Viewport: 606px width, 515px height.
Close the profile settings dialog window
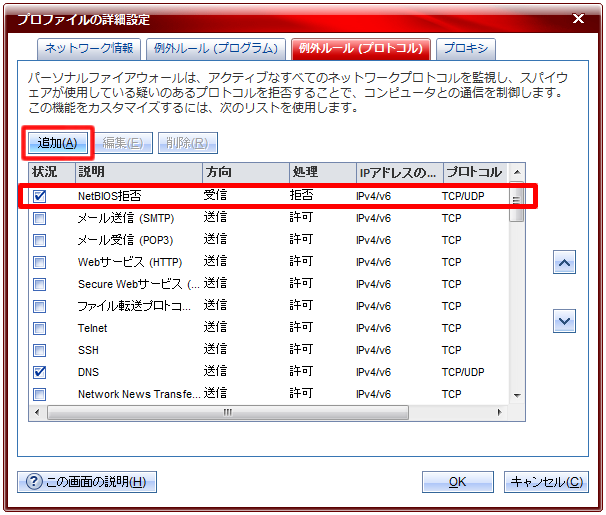(x=578, y=18)
